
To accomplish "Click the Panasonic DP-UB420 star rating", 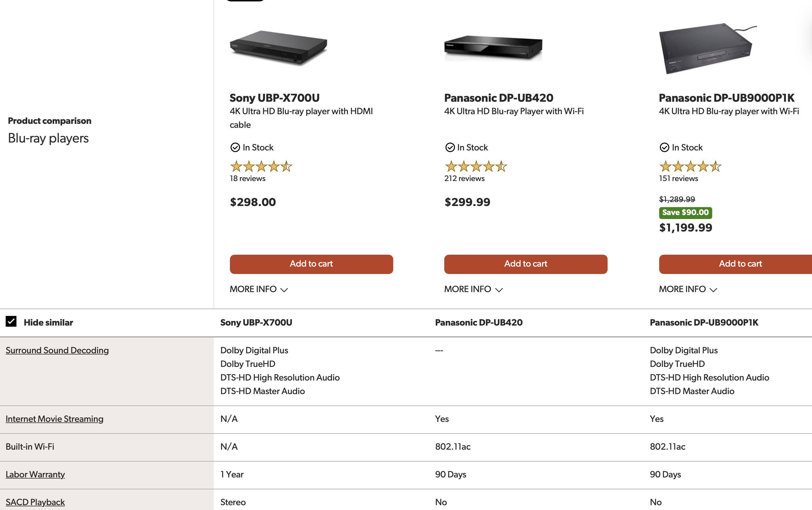I will click(475, 167).
